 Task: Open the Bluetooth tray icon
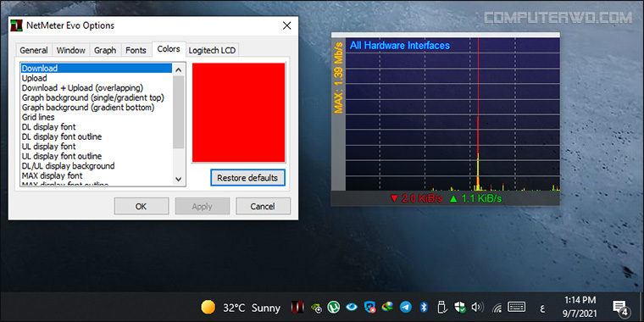point(424,307)
